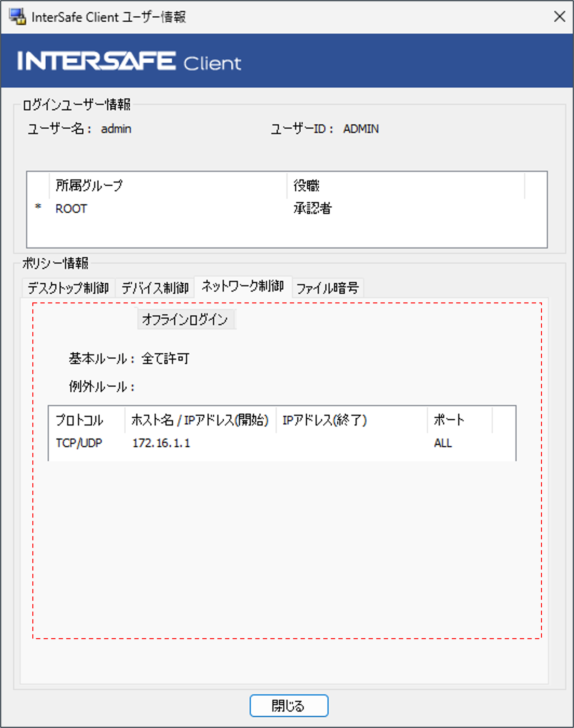The width and height of the screenshot is (574, 728).
Task: Select the ネットワーク制御 tab
Action: coord(243,286)
